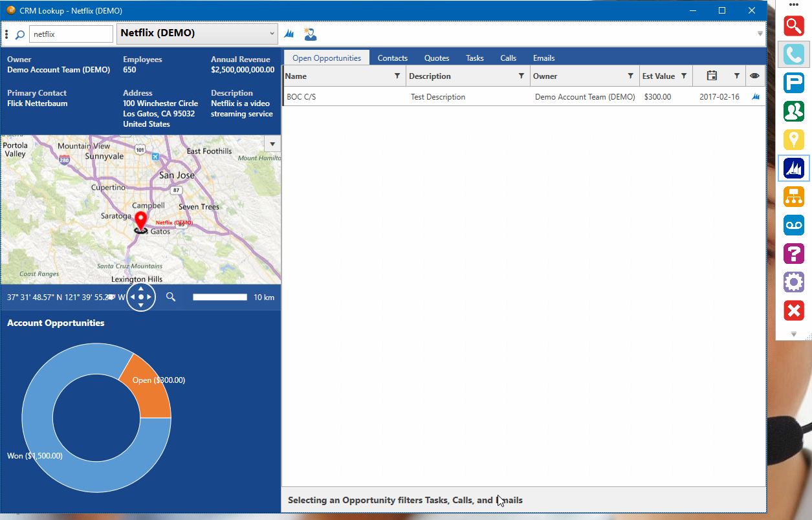Expand the Netflix (DEMO) account dropdown

[272, 34]
